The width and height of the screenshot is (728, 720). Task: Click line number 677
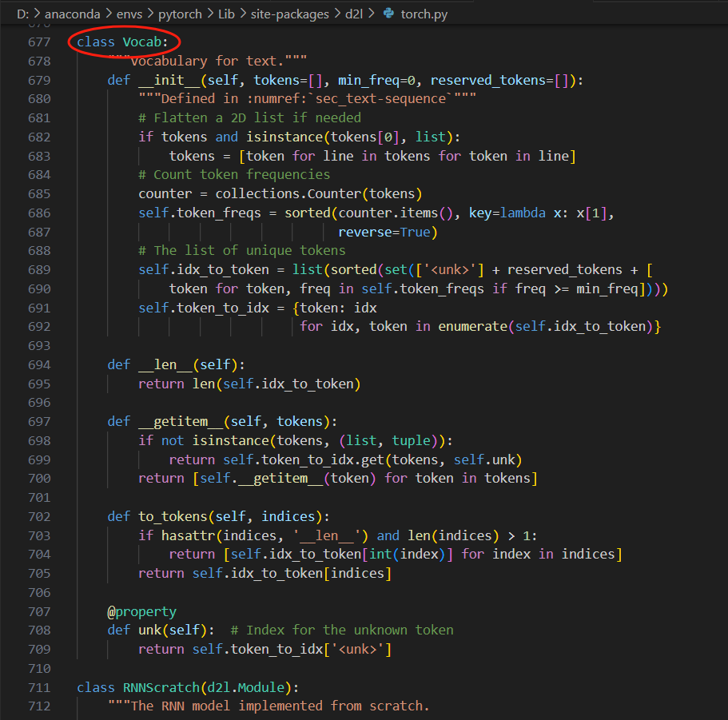39,42
